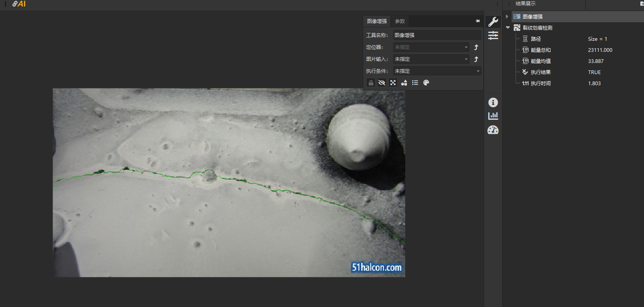Switch to the 参数 tab
Image resolution: width=644 pixels, height=307 pixels.
pos(400,21)
